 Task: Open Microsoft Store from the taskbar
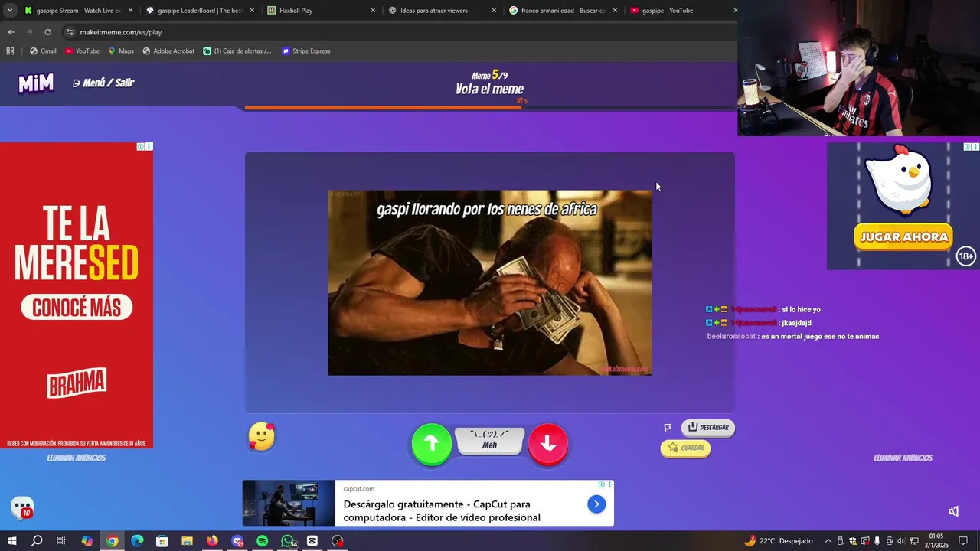coord(162,541)
